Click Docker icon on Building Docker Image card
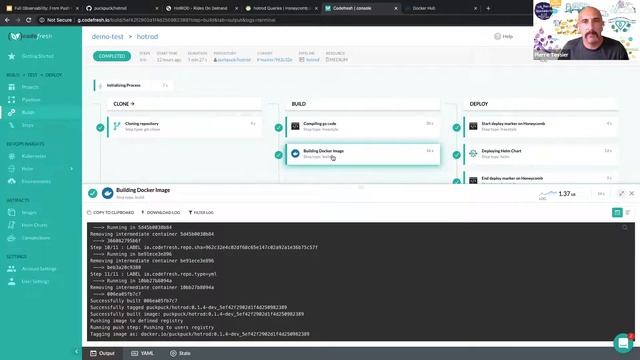Image resolution: width=640 pixels, height=360 pixels. point(295,153)
